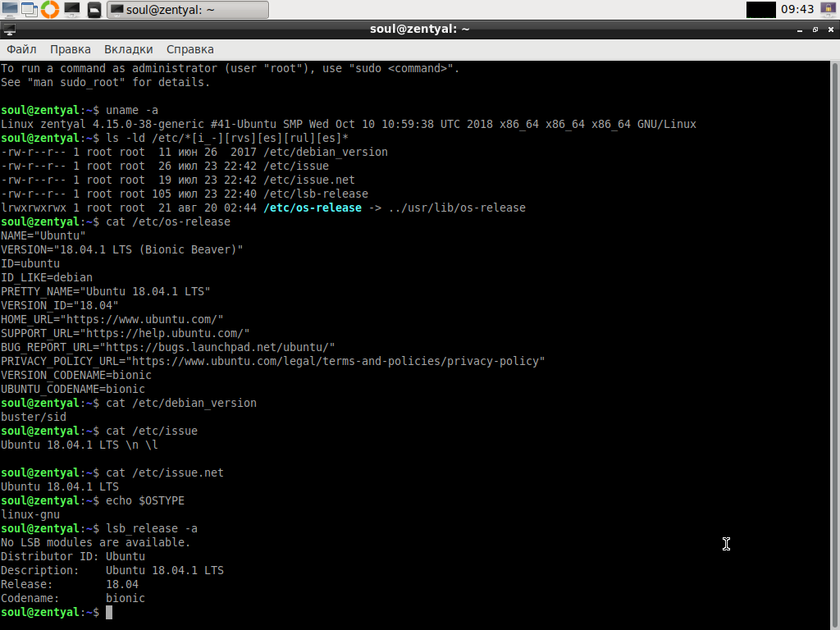The width and height of the screenshot is (840, 630).
Task: Click the show desktop windows icon
Action: point(30,9)
